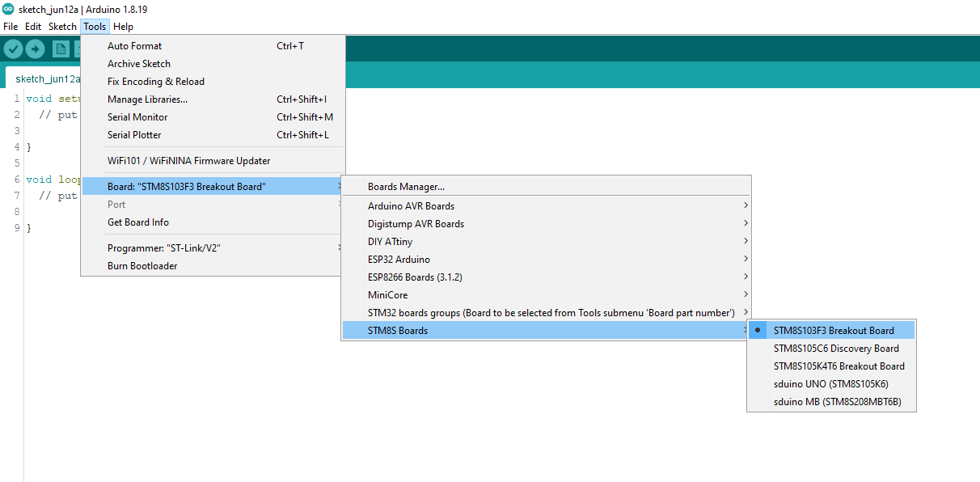Image resolution: width=980 pixels, height=482 pixels.
Task: Select STM8S105K4T6 Breakout Board
Action: tap(831, 366)
